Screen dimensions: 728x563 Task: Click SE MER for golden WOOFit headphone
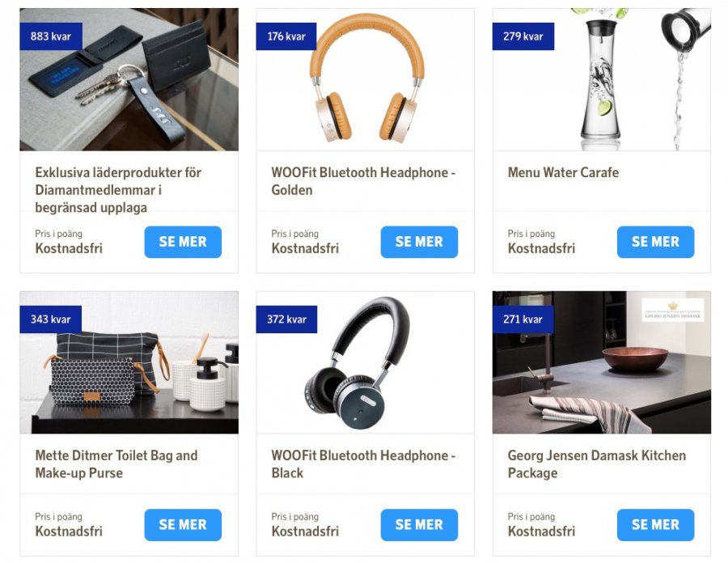tap(419, 242)
